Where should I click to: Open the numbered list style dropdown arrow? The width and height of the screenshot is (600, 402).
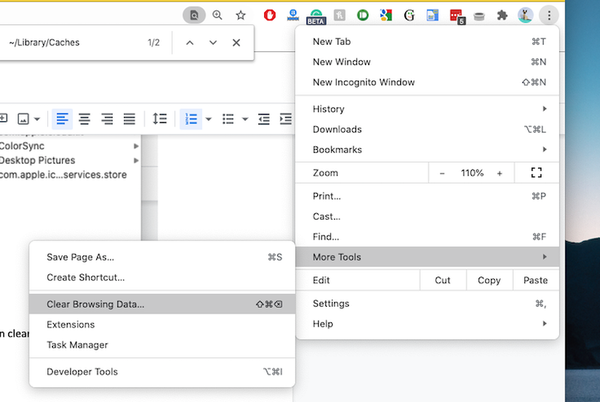[x=208, y=119]
